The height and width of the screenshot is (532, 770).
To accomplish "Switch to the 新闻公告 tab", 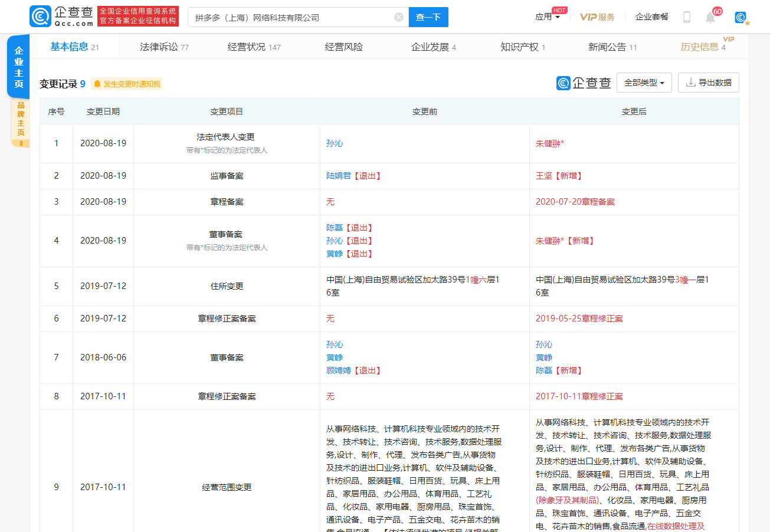I will [612, 47].
